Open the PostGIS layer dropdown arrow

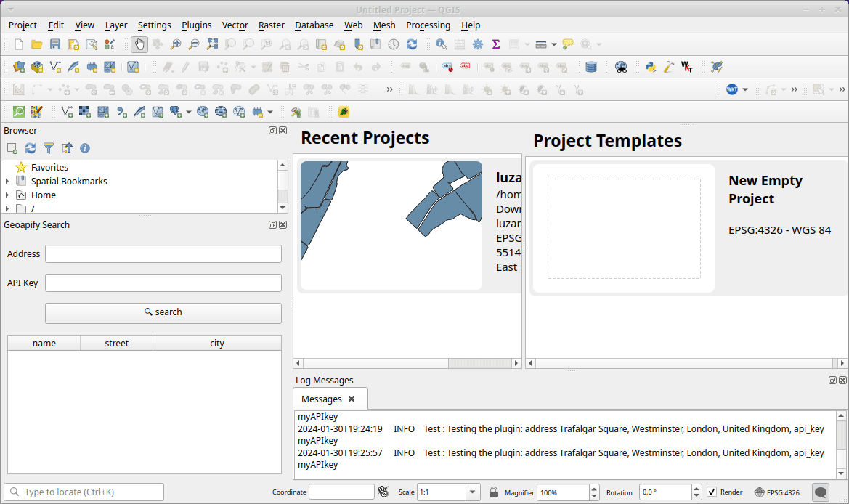[188, 112]
